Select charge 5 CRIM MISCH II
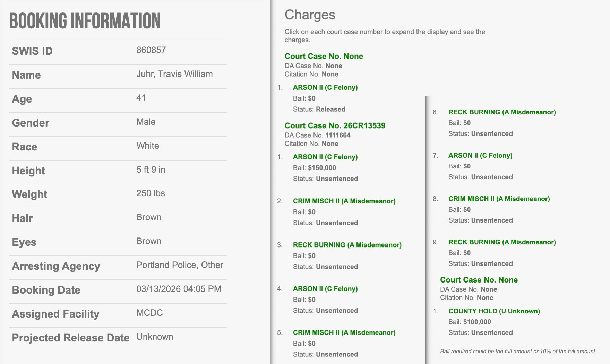610x364 pixels. pos(344,332)
